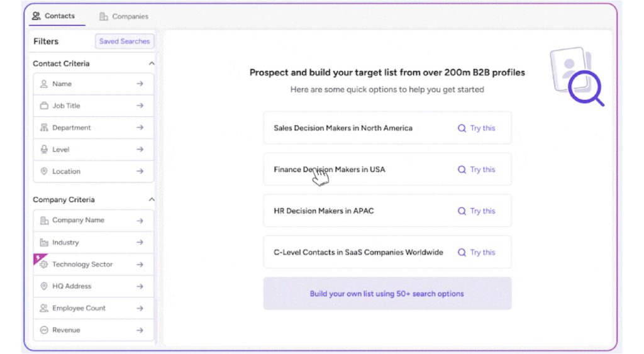Click search icon in C-Level Contacts card
644x354 pixels.
[x=462, y=253]
